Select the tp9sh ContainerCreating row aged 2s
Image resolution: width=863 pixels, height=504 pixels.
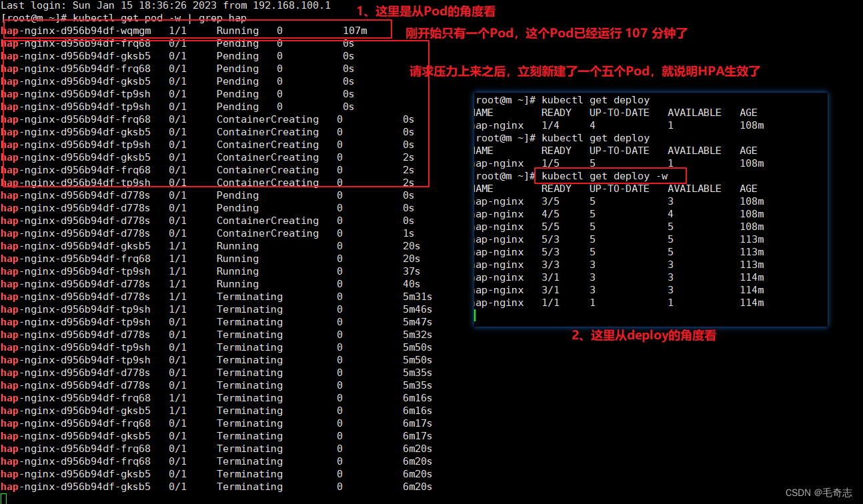click(207, 183)
